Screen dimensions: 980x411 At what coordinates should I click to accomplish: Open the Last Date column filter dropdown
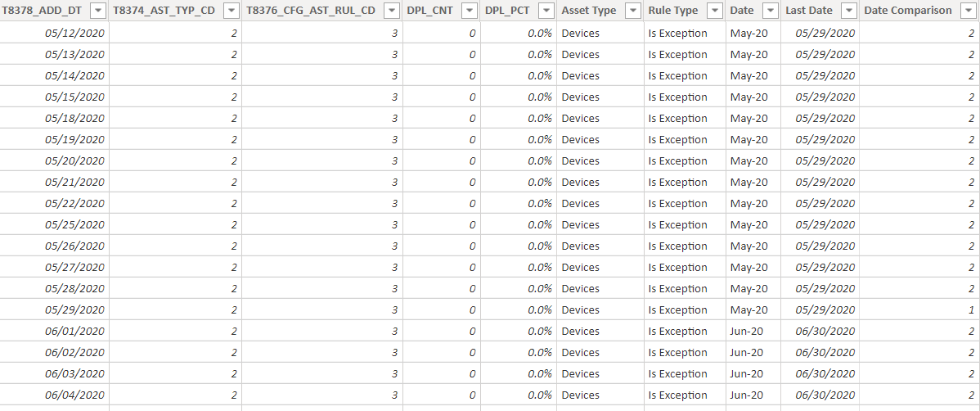[x=849, y=11]
